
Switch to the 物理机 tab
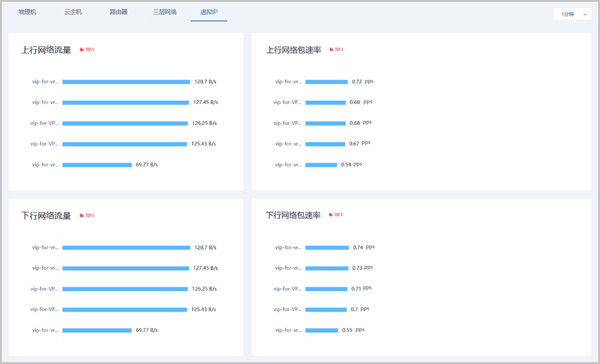(x=28, y=12)
